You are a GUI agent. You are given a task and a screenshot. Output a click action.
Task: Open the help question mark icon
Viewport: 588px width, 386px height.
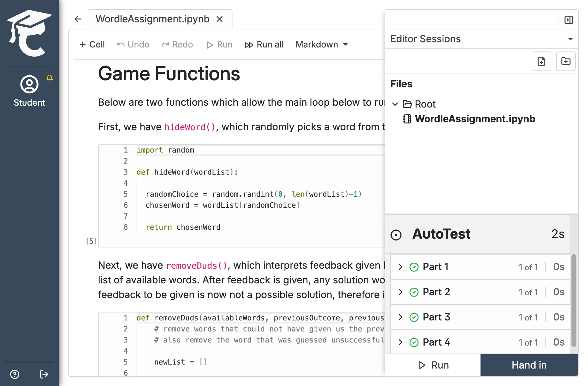point(15,374)
